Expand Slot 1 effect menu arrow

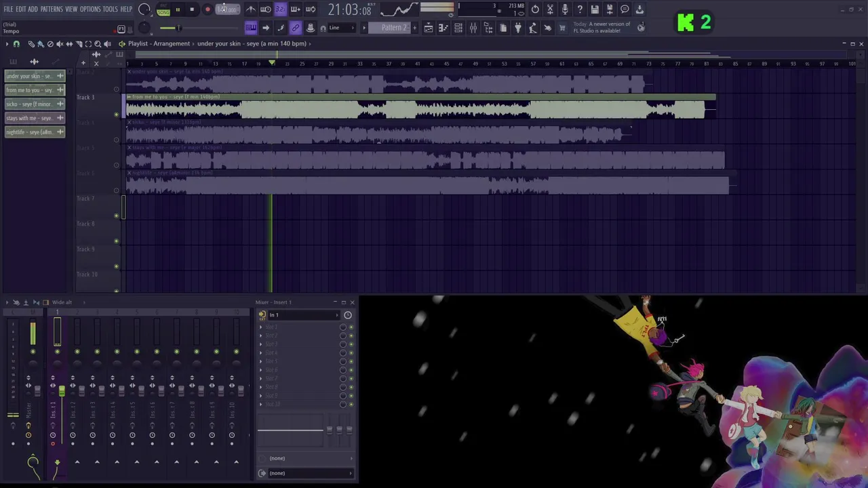click(261, 327)
